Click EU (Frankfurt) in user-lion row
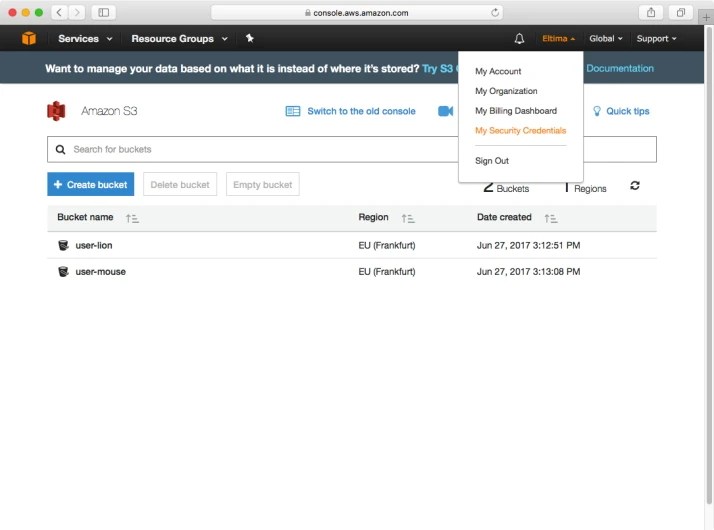This screenshot has width=714, height=530. click(x=387, y=245)
